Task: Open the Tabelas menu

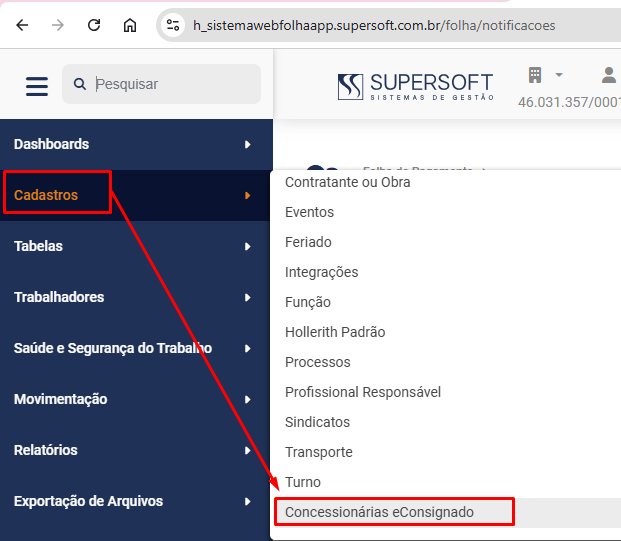Action: [136, 246]
